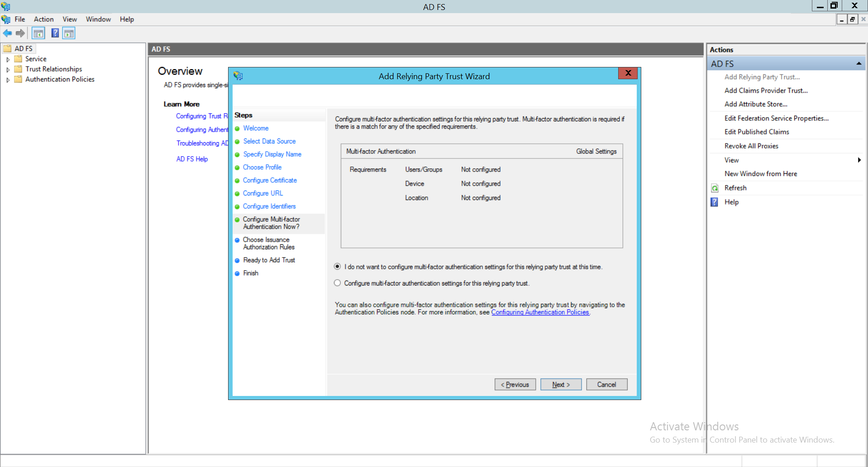Enable multi-factor authentication settings for this trust
Image resolution: width=868 pixels, height=467 pixels.
tap(337, 283)
